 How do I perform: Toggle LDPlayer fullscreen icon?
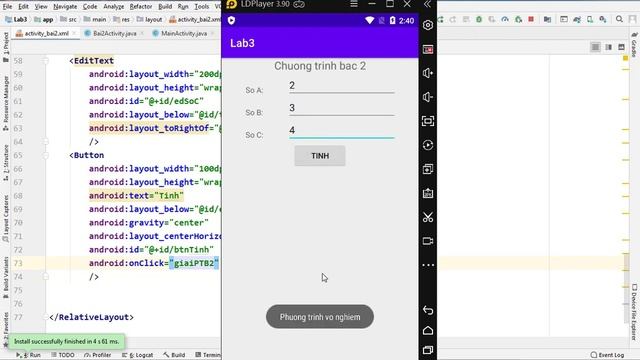[x=428, y=121]
